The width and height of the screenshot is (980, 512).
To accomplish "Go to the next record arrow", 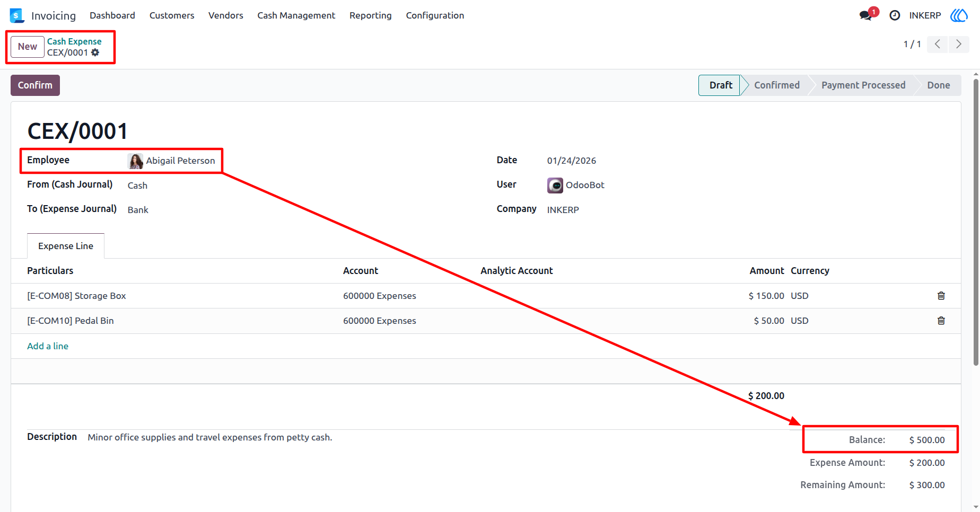I will [x=959, y=44].
